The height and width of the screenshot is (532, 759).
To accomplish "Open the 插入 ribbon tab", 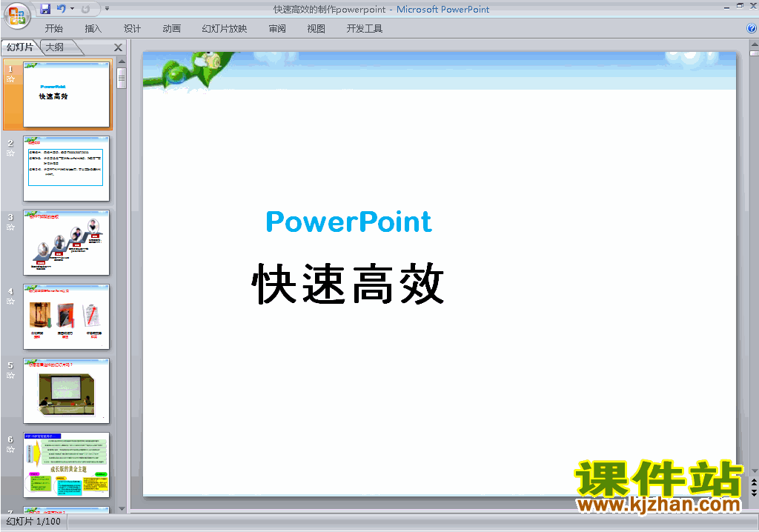I will tap(93, 29).
